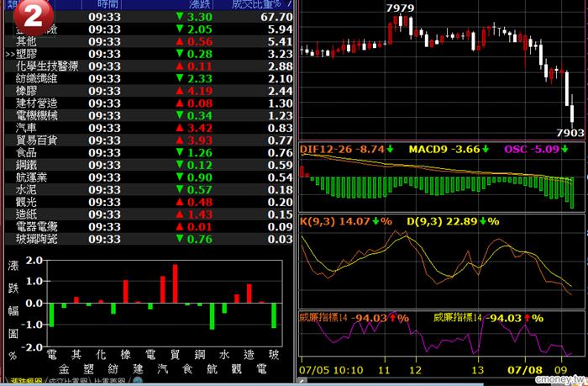Select the 紡織纖維 sector row
Screen dimensions: 588x386
click(x=149, y=78)
